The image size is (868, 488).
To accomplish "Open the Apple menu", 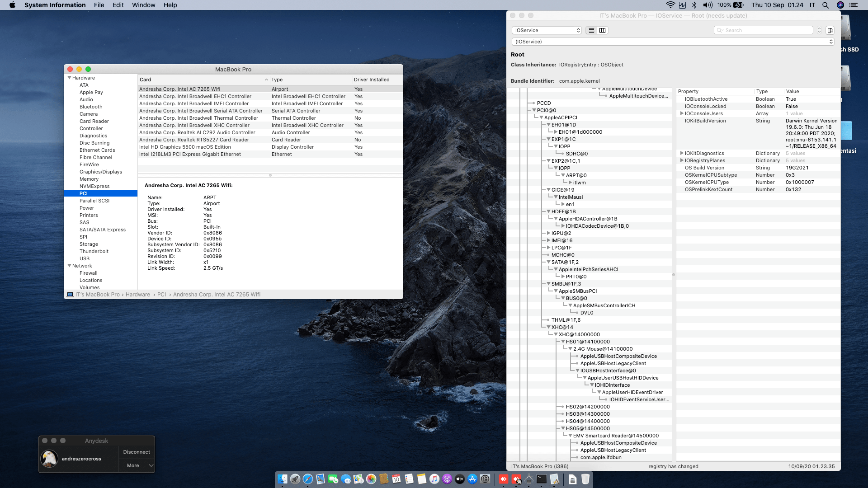I will [12, 5].
